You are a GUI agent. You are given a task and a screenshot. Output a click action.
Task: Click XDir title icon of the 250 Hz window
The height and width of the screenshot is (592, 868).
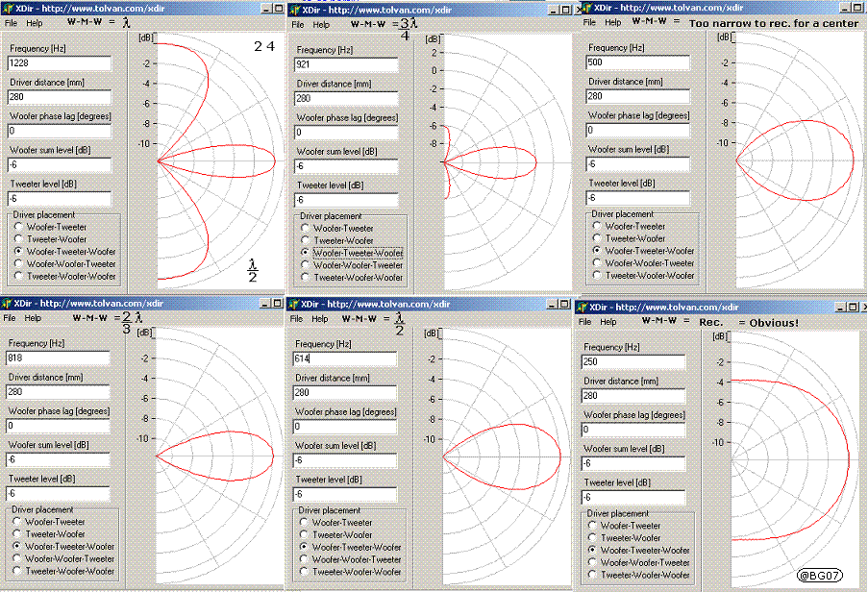[582, 308]
